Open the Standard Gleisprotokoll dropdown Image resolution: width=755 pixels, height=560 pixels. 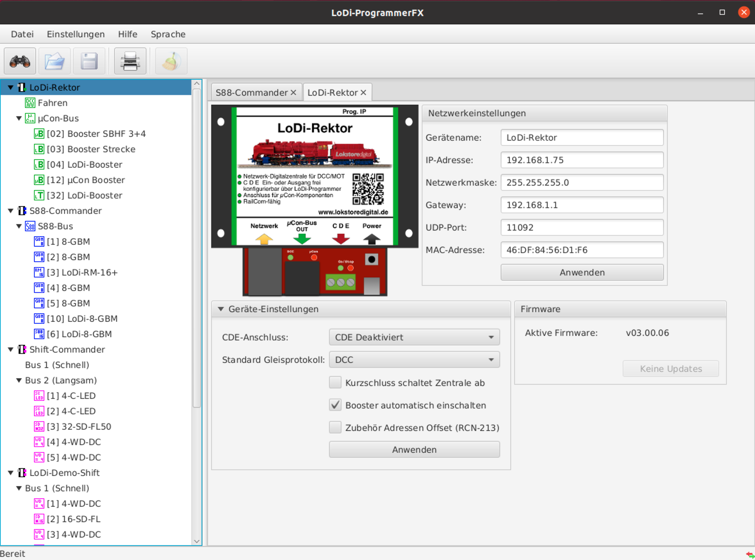coord(414,360)
